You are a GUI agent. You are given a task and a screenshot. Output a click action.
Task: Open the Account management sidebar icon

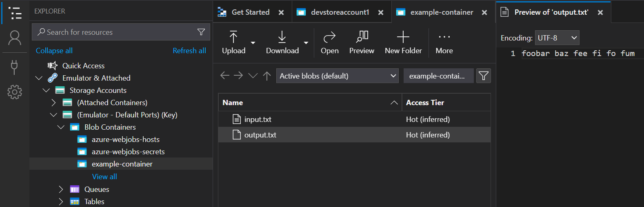(15, 38)
